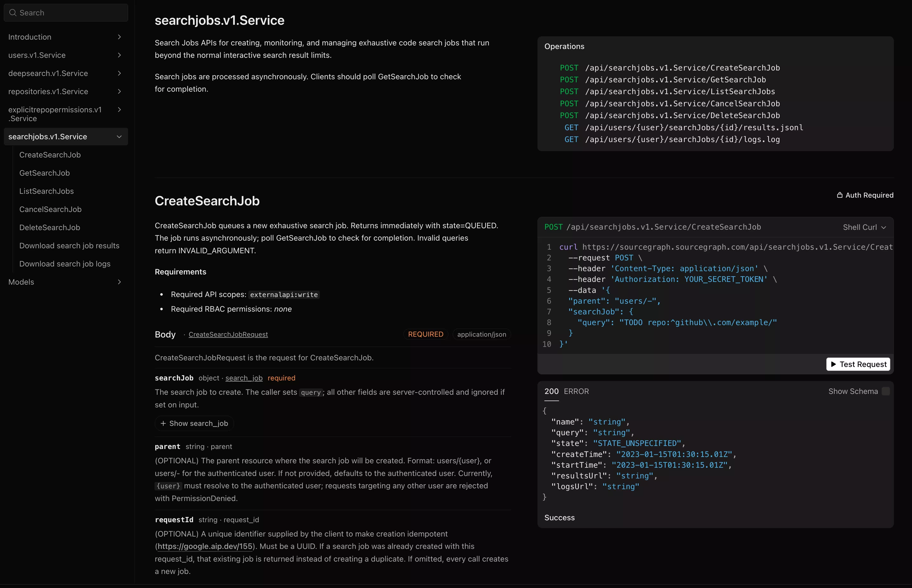Viewport: 912px width, 588px height.
Task: Open the google.aip.dev/155 link
Action: (205, 547)
